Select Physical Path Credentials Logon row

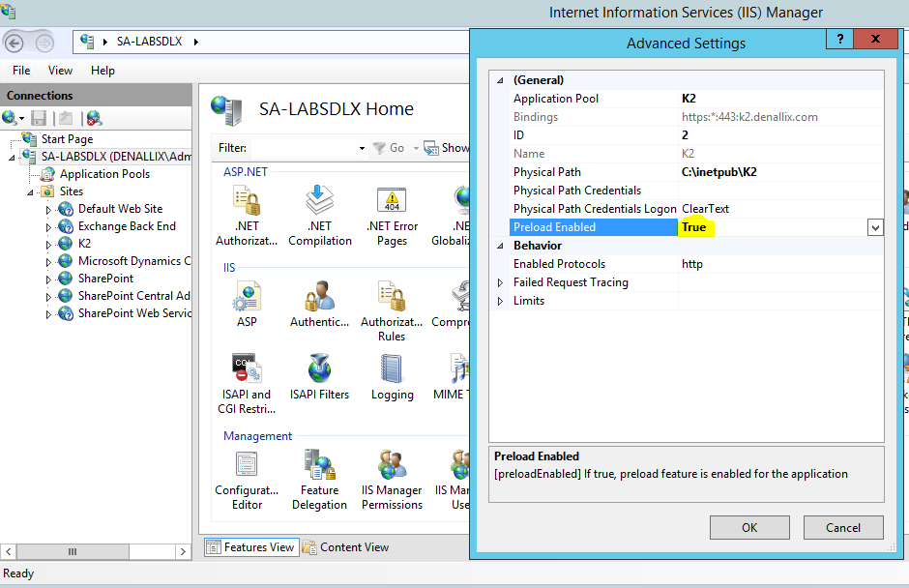tap(697, 209)
